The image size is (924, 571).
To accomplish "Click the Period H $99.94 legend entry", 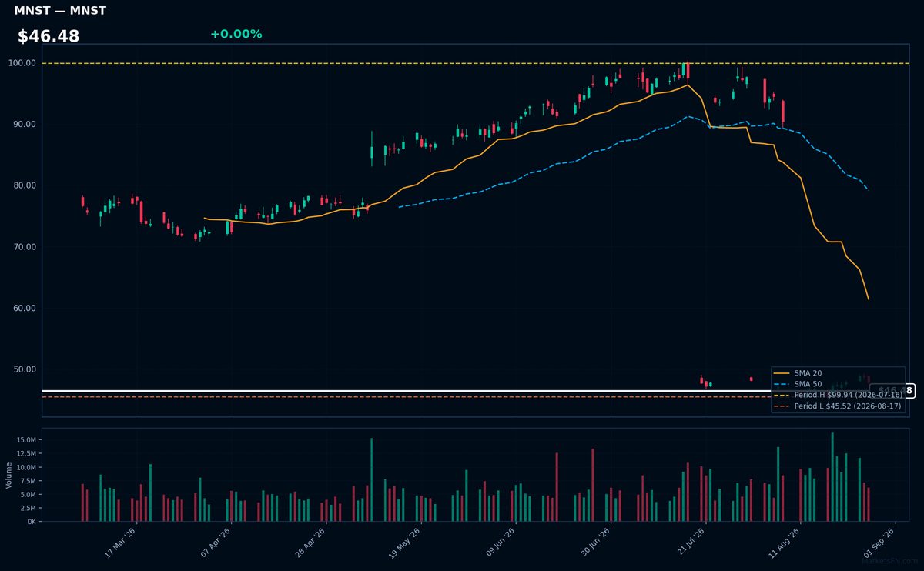I will [x=837, y=395].
